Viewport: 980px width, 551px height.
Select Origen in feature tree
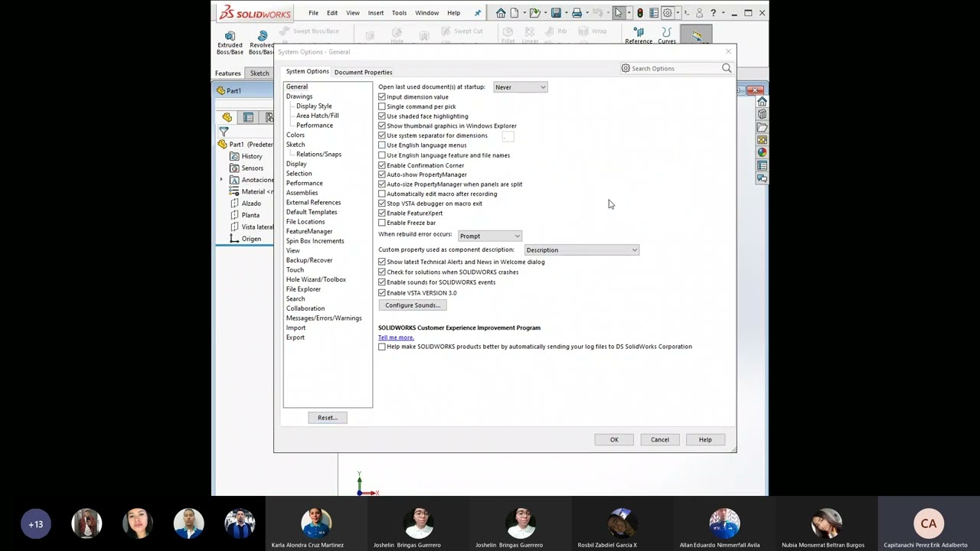click(251, 239)
